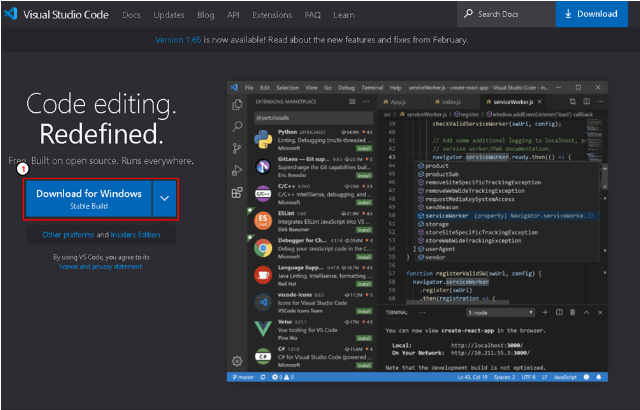Click the split terminal icon
This screenshot has height=410, width=640.
tap(559, 312)
